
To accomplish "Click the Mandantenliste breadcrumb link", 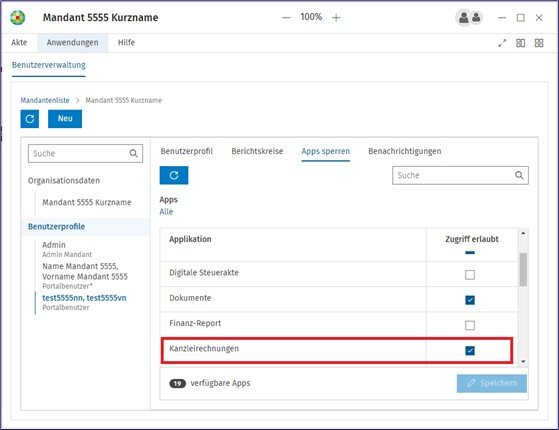I will [x=45, y=100].
